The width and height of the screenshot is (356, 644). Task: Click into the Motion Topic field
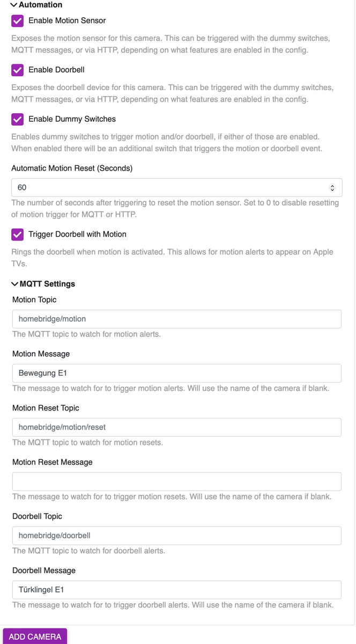pos(176,319)
